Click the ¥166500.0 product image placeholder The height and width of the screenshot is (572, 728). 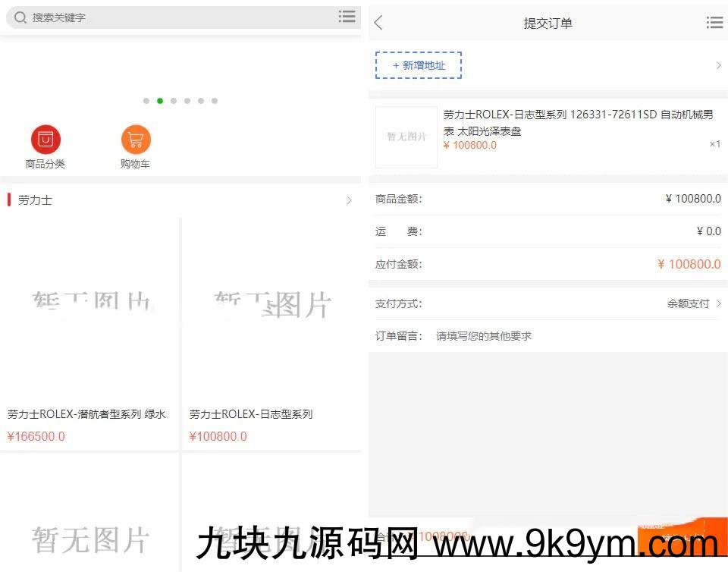pyautogui.click(x=89, y=303)
